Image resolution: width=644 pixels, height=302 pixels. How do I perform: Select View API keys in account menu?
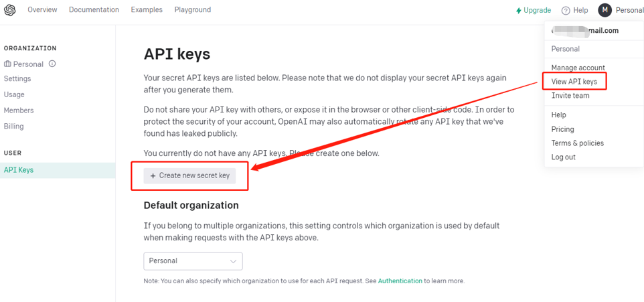tap(574, 82)
